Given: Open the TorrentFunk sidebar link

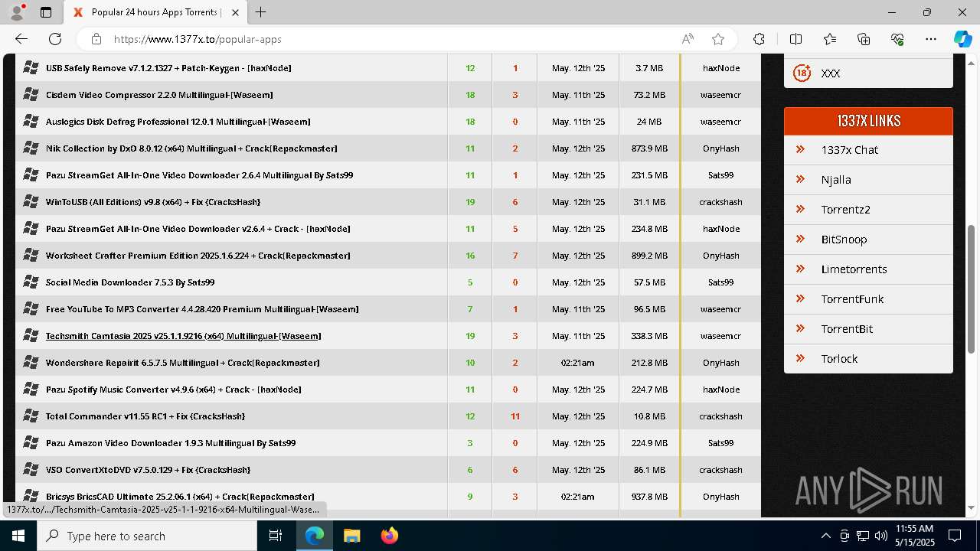Looking at the screenshot, I should (x=853, y=299).
